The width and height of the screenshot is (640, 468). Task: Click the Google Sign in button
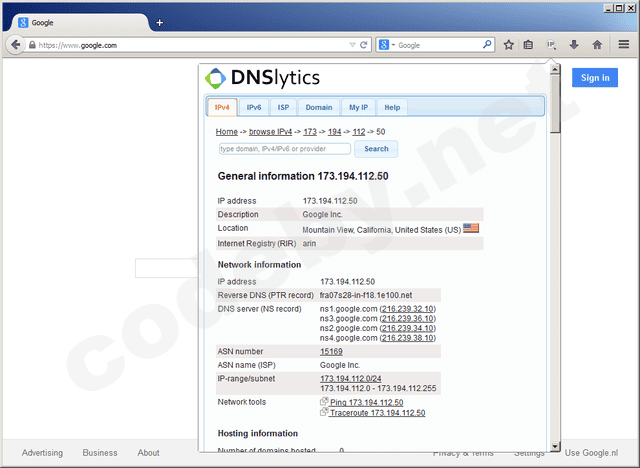click(595, 78)
